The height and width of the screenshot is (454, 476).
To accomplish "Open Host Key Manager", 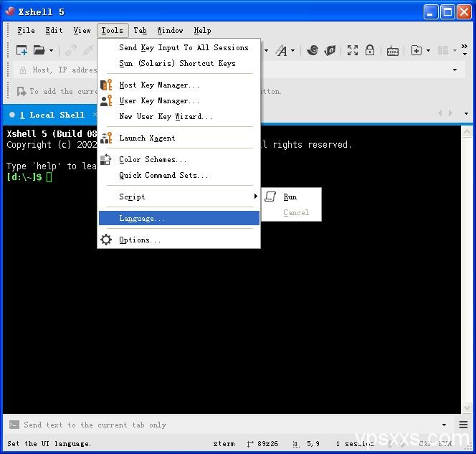I will pos(179,85).
